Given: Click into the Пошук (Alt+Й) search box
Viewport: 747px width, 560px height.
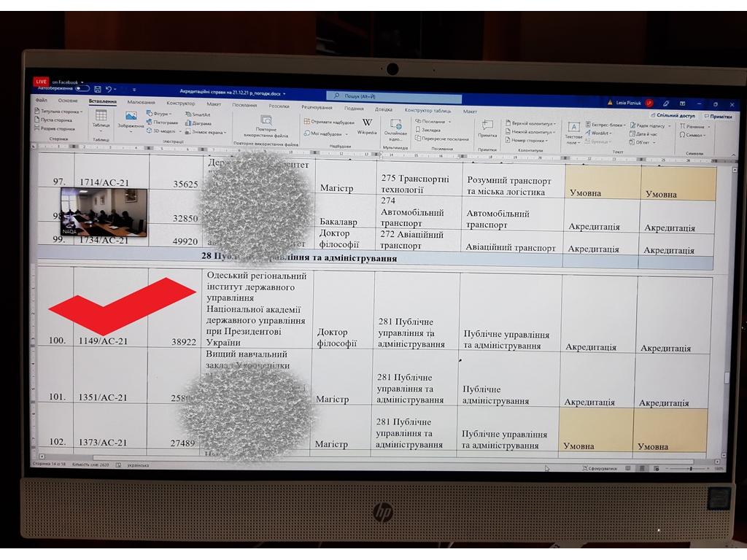Looking at the screenshot, I should (x=394, y=97).
